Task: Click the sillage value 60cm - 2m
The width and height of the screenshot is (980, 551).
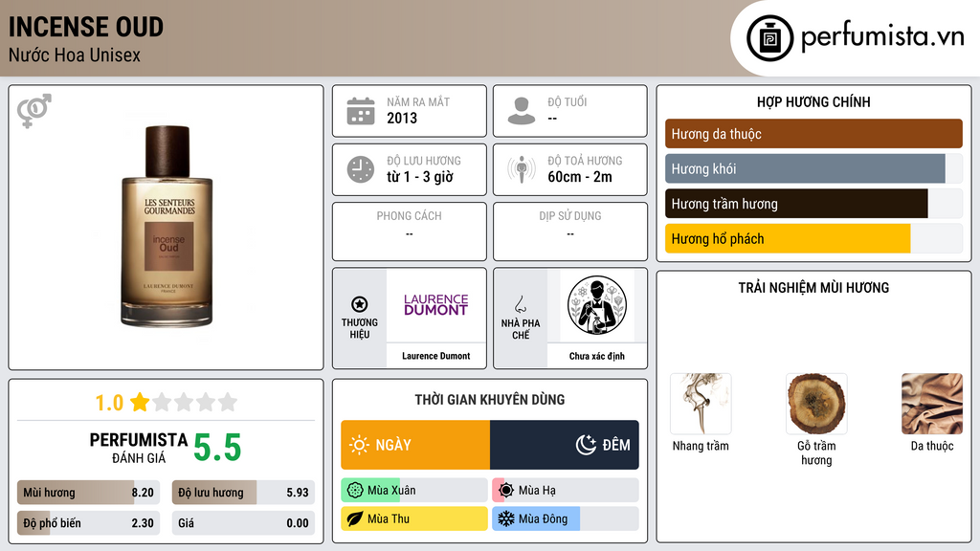Action: pyautogui.click(x=580, y=177)
